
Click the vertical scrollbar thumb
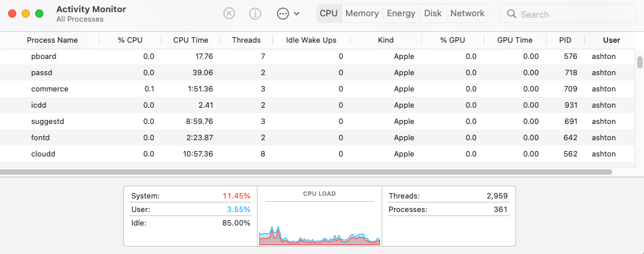(x=639, y=62)
